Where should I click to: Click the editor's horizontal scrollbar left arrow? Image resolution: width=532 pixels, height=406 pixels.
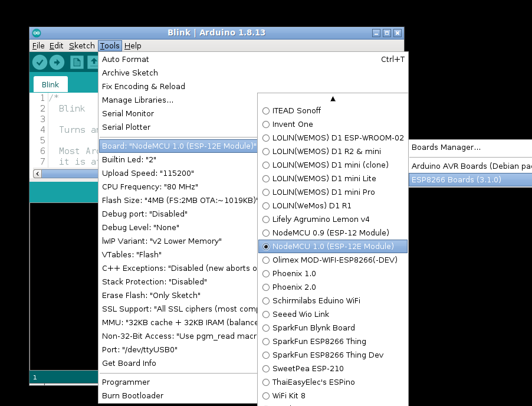tap(37, 174)
